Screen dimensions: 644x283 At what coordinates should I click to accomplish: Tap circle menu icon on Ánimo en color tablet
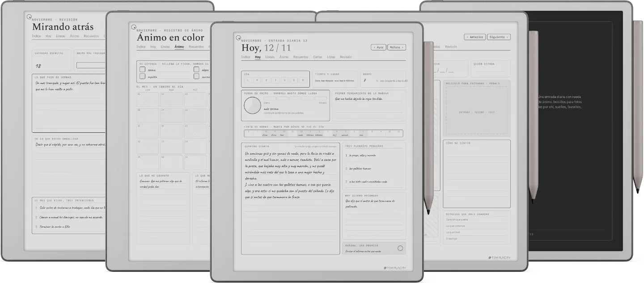click(134, 27)
